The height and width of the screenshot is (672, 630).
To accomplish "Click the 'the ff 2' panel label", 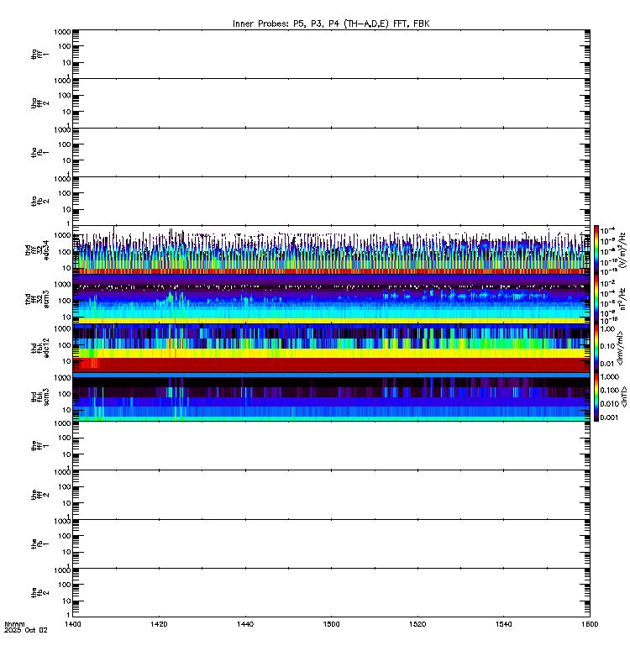I will [39, 495].
